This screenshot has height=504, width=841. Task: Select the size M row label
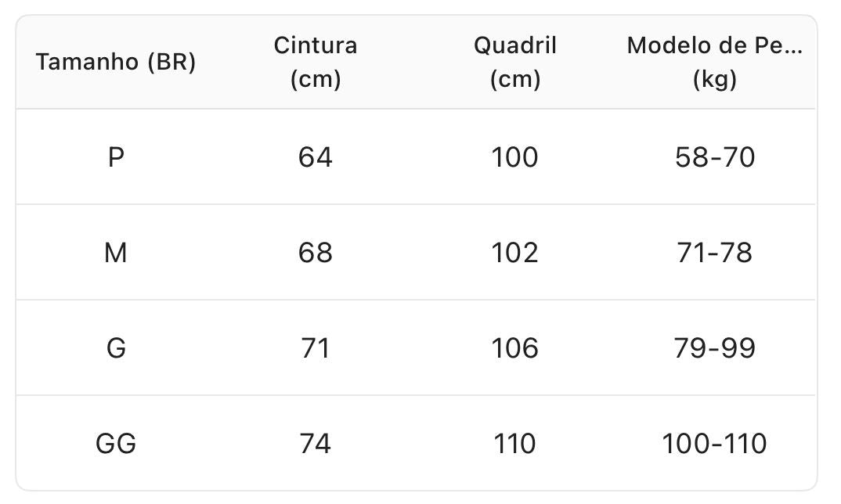(x=116, y=253)
